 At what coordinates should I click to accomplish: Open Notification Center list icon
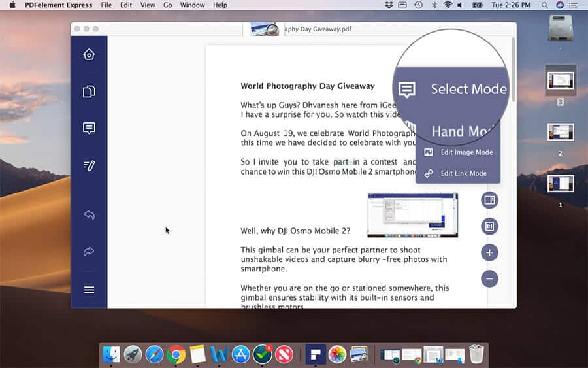click(x=574, y=5)
